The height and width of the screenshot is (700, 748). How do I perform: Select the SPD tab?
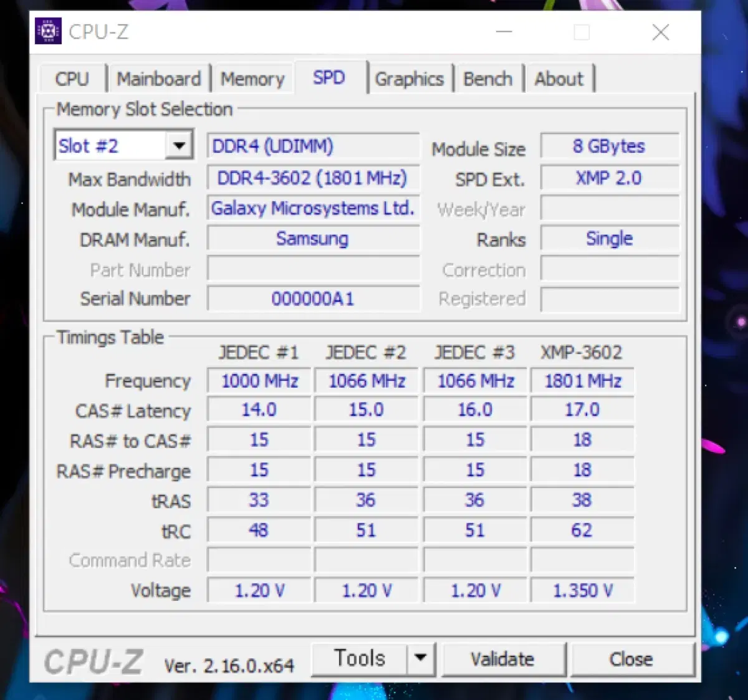coord(329,77)
